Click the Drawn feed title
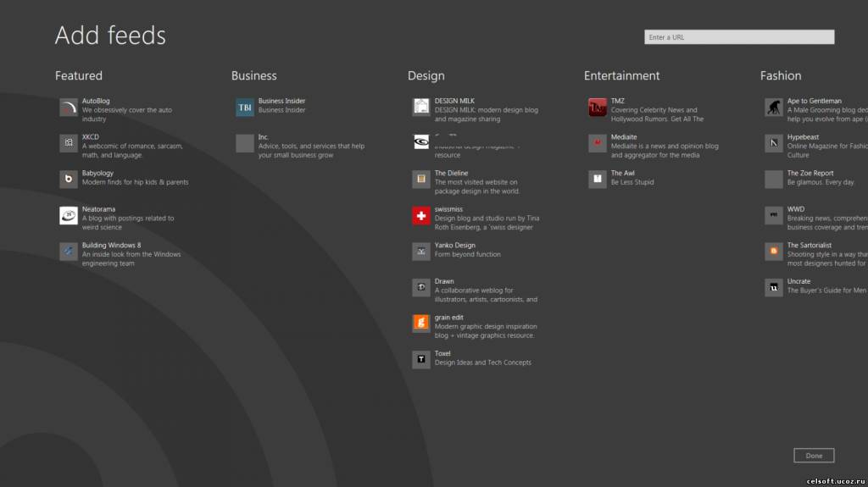 click(x=444, y=281)
